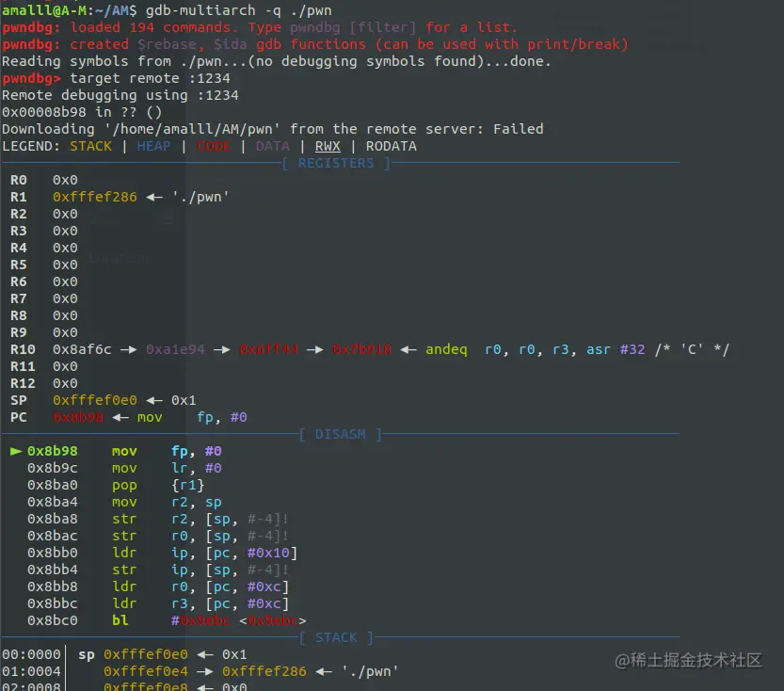This screenshot has height=691, width=784.
Task: Click the 'pop {r1}' instruction
Action: pos(158,485)
